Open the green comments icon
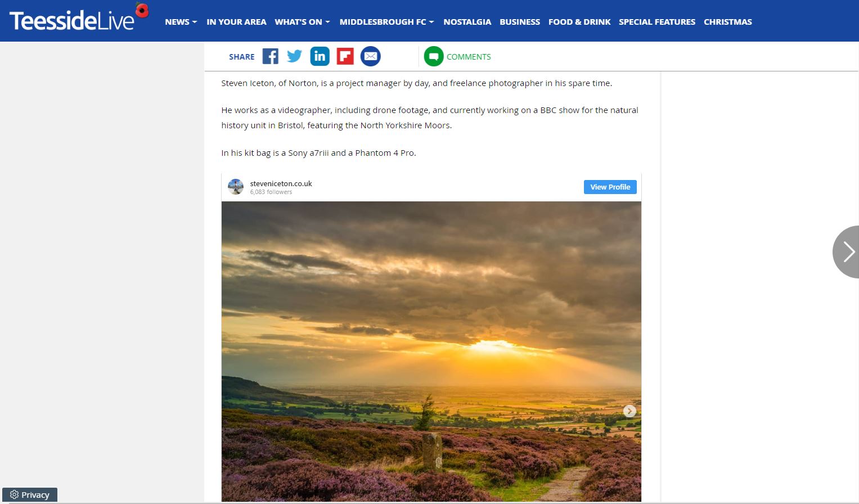 tap(434, 56)
